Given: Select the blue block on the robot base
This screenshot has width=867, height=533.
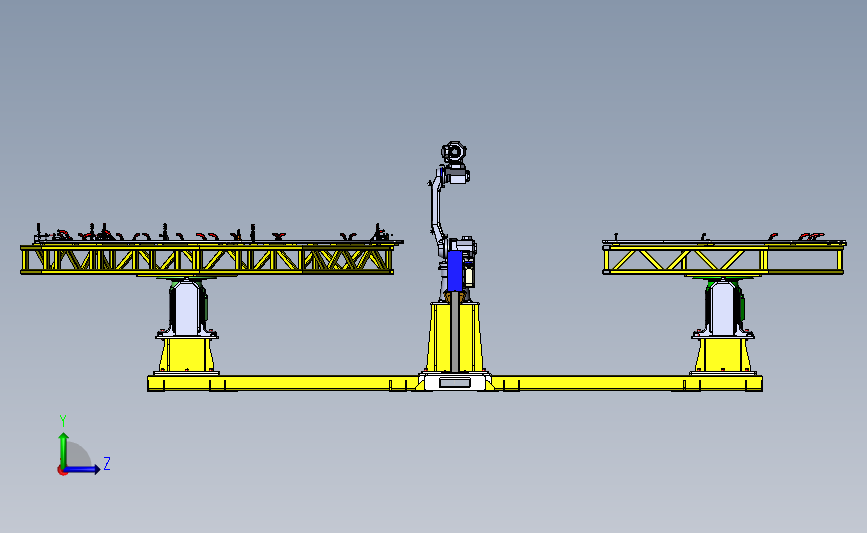Looking at the screenshot, I should 455,271.
